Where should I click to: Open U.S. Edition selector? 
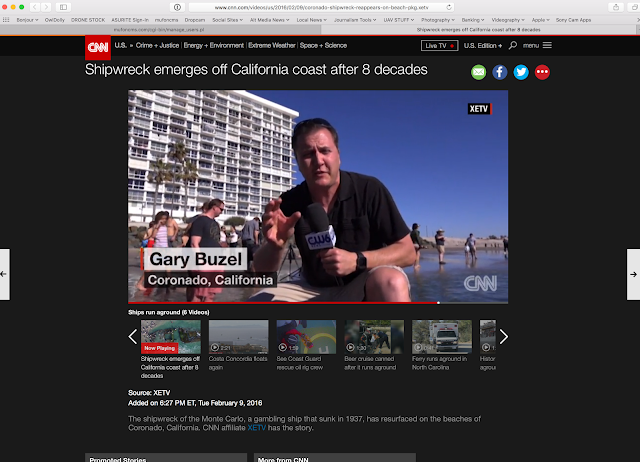(x=483, y=45)
